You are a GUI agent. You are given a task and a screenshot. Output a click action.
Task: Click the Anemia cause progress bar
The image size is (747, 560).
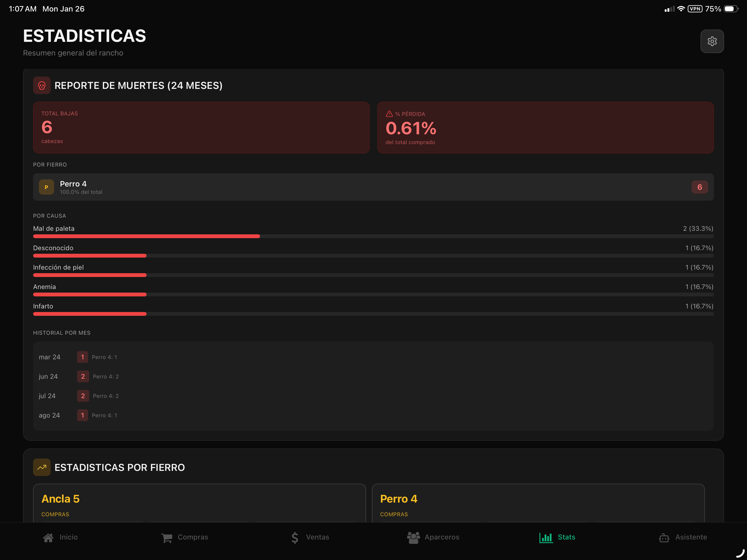pos(373,294)
